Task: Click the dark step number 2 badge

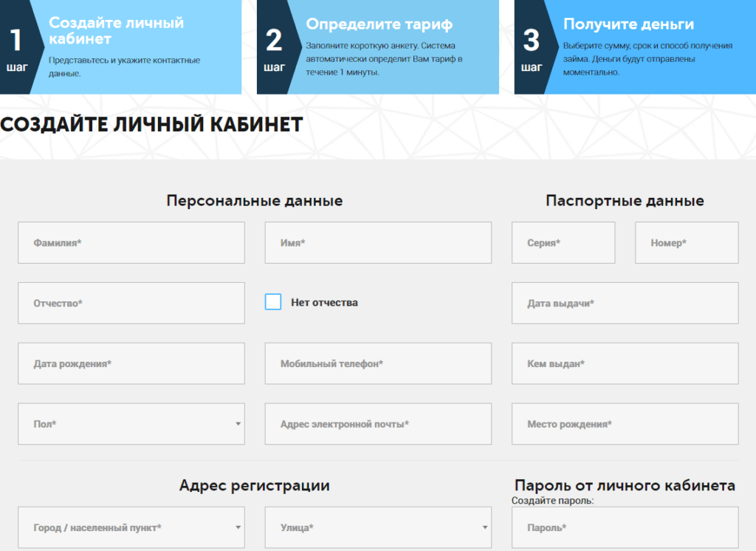Action: tap(273, 47)
